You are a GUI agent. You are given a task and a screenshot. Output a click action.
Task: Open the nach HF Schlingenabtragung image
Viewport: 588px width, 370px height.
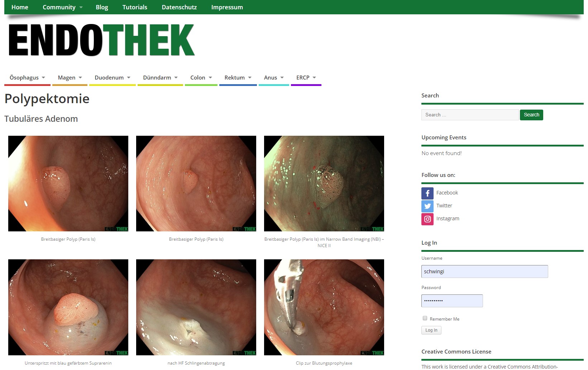pyautogui.click(x=196, y=307)
